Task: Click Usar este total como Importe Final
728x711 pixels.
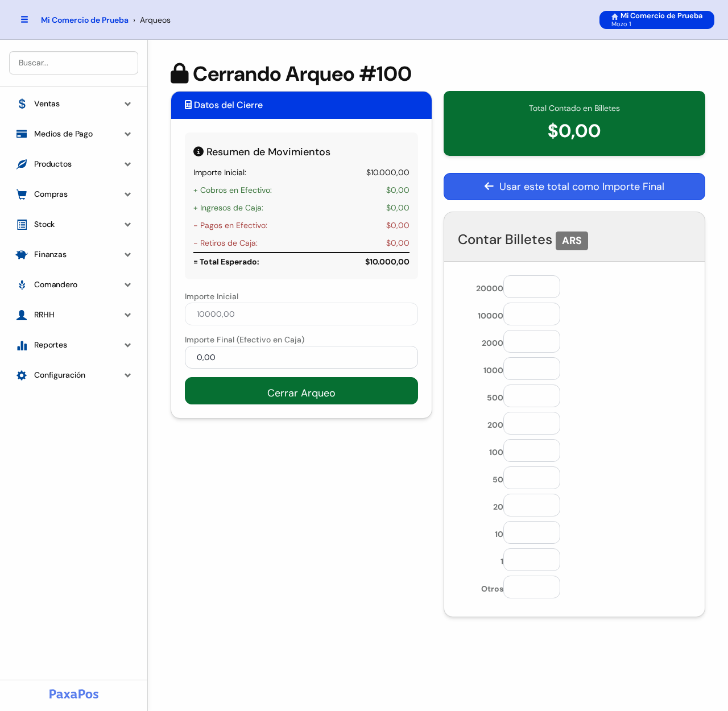Action: (574, 187)
